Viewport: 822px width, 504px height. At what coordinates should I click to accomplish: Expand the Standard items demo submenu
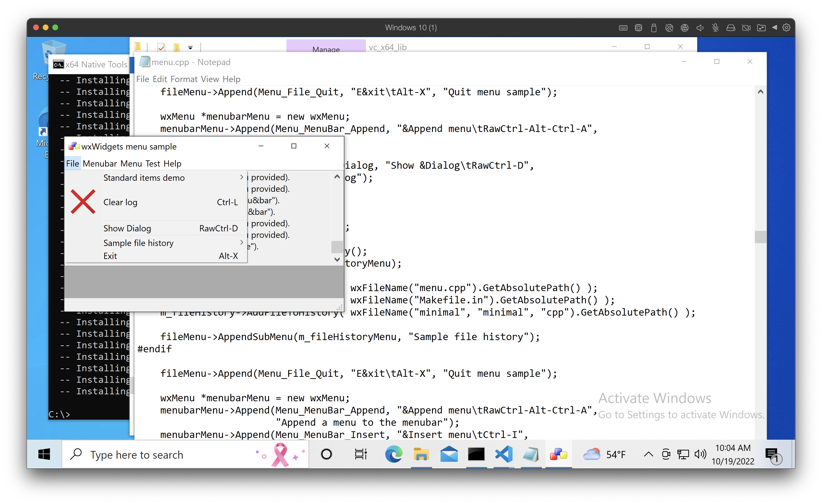coord(144,177)
